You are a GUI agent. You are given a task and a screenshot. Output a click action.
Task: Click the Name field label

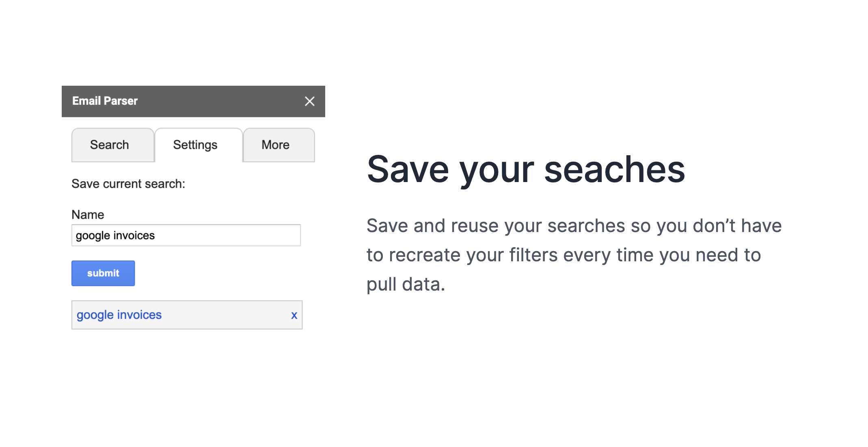(x=88, y=215)
